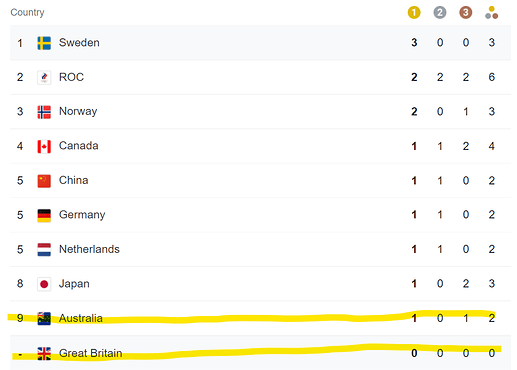Screen dimensions: 517x370
Task: Select the Great Britain row name
Action: [x=90, y=353]
